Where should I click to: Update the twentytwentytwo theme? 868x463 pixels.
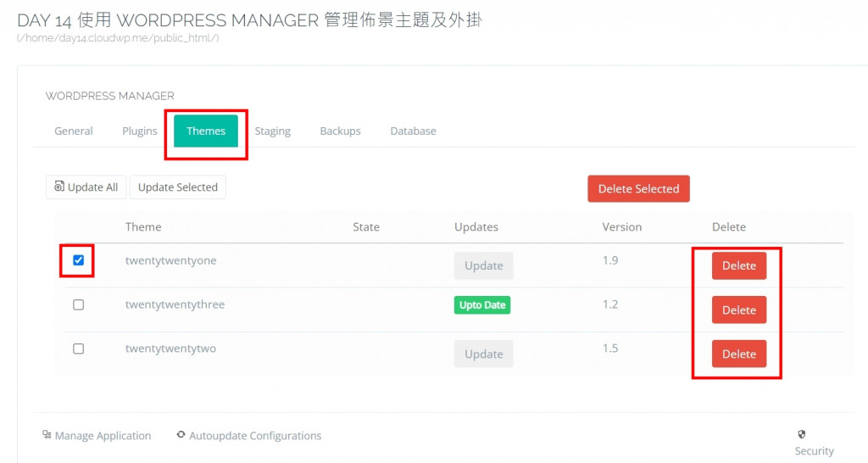pos(484,354)
